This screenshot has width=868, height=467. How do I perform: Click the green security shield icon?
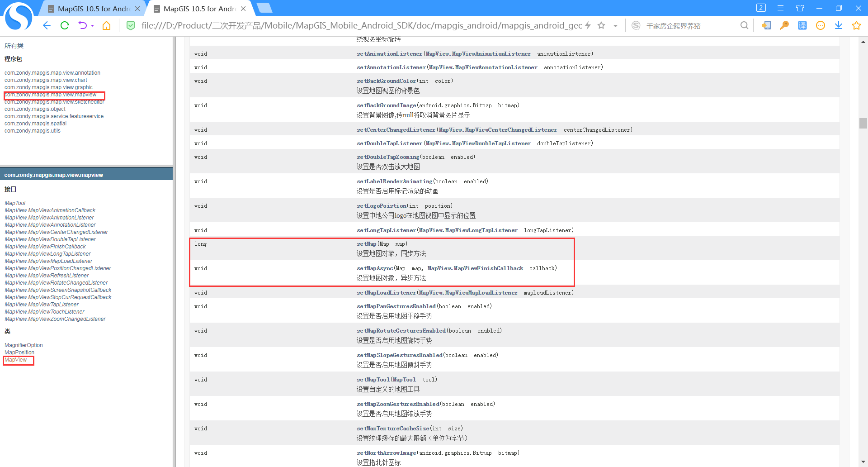click(131, 26)
